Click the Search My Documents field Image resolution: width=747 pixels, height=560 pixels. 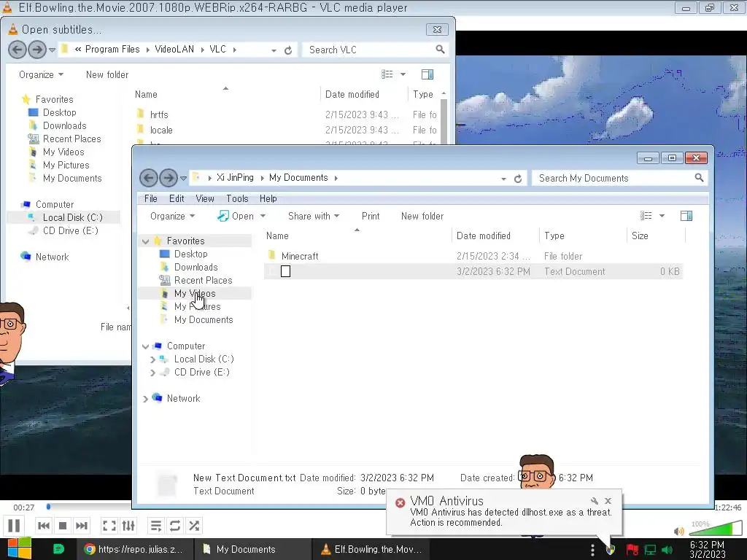coord(613,178)
